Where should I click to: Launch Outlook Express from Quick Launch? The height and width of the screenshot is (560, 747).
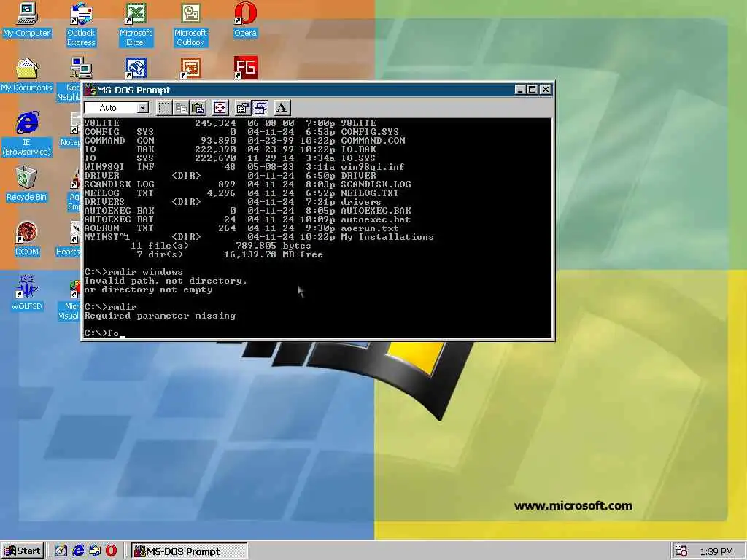[x=95, y=551]
